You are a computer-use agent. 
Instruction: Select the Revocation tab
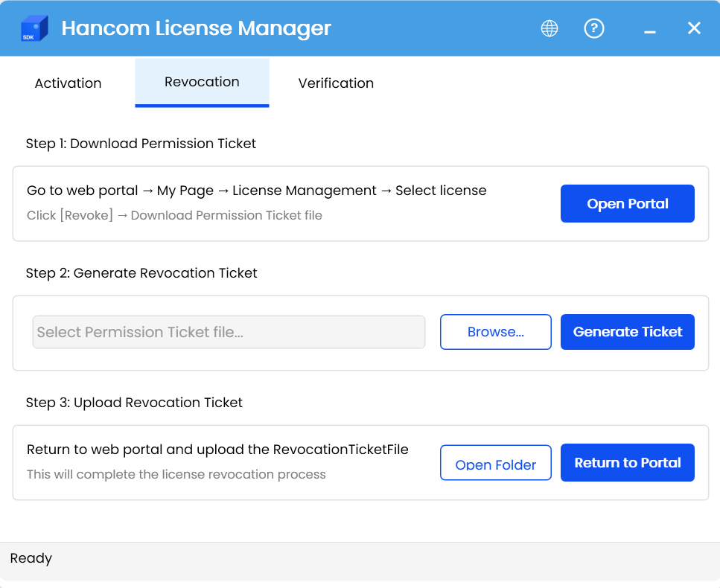[201, 82]
